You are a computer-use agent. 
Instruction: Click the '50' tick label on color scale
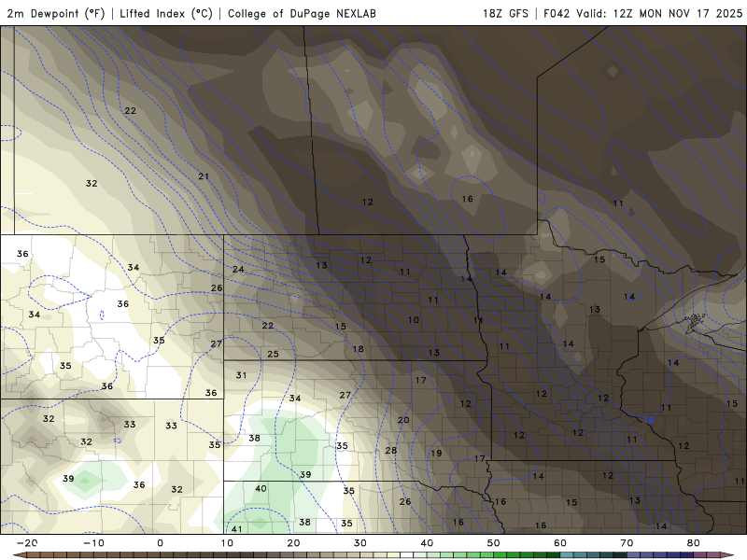(494, 543)
